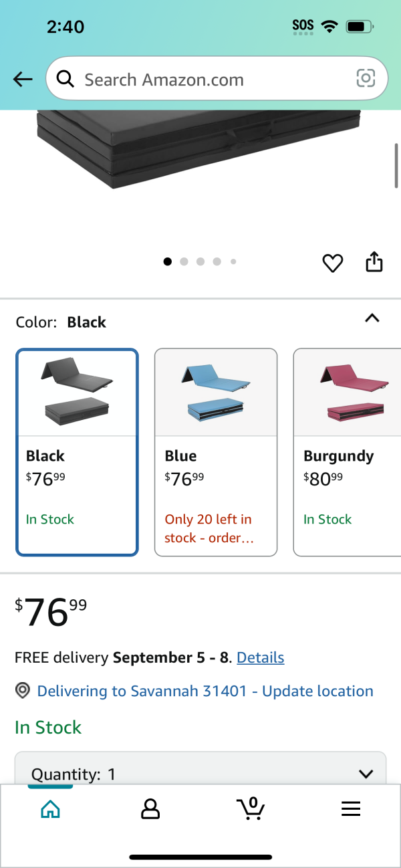Tap the location pin icon
401x868 pixels.
coord(23,691)
